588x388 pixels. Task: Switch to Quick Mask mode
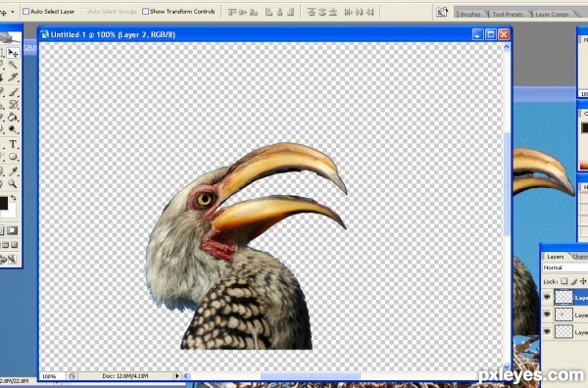pos(13,230)
